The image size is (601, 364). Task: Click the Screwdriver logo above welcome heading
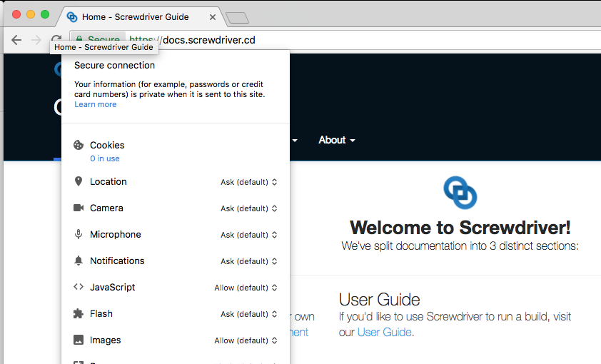[x=460, y=193]
